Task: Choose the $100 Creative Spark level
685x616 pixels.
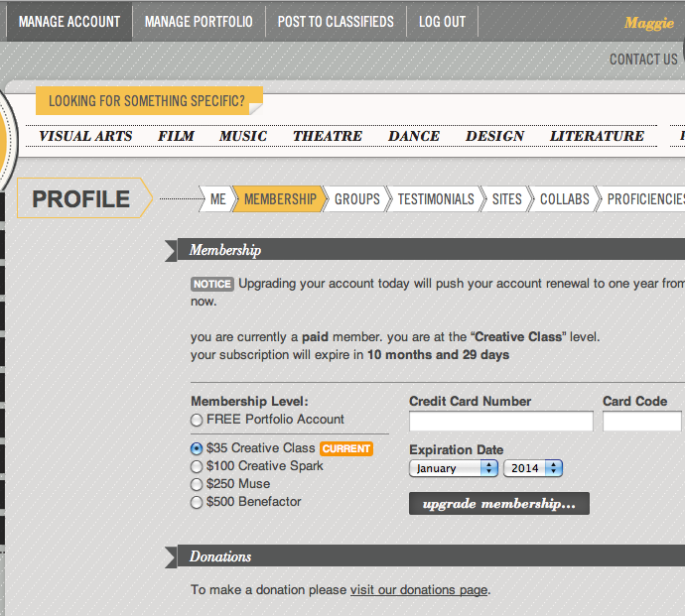Action: click(197, 466)
